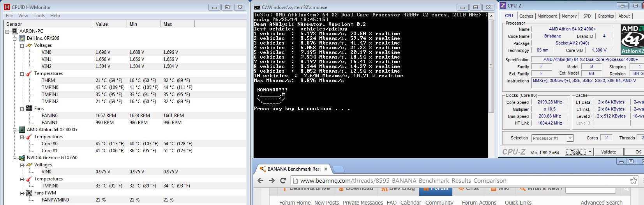
Task: Click the thermometer icon under NVIDIA GeForce
Action: coord(29,179)
